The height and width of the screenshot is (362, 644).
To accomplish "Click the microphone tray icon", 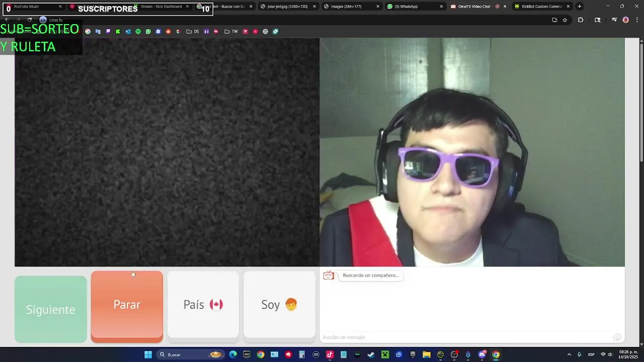I will point(580,354).
